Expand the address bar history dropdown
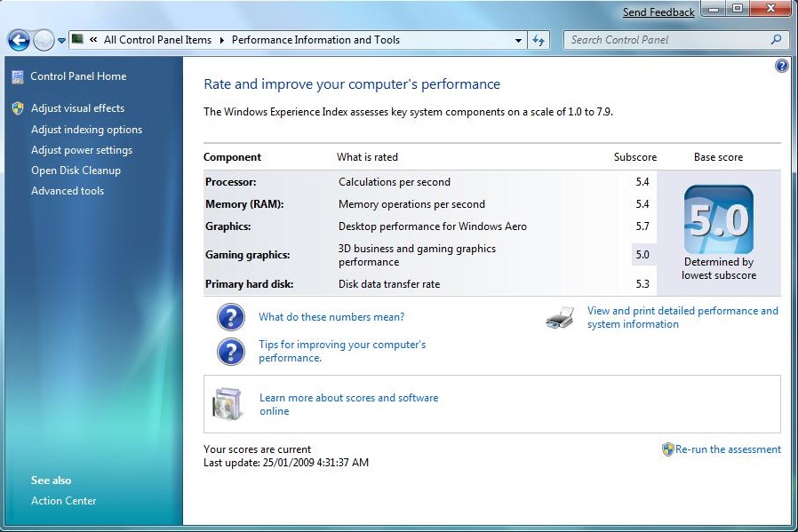798x532 pixels. (518, 40)
